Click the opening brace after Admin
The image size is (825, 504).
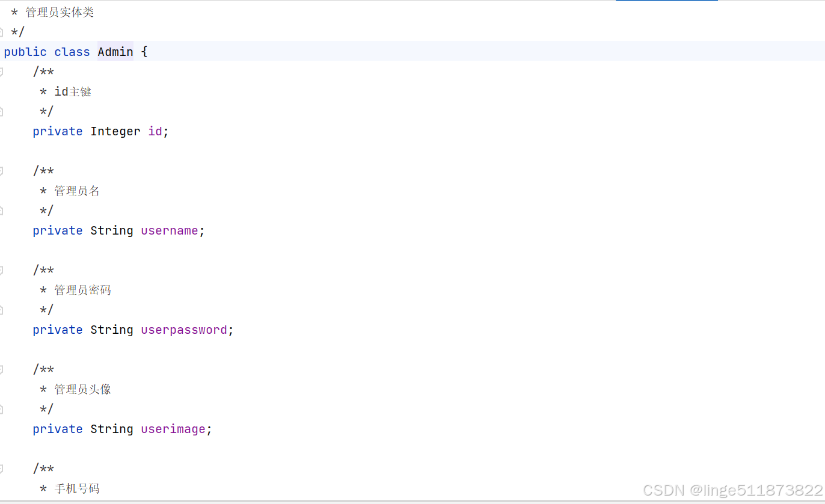[144, 52]
